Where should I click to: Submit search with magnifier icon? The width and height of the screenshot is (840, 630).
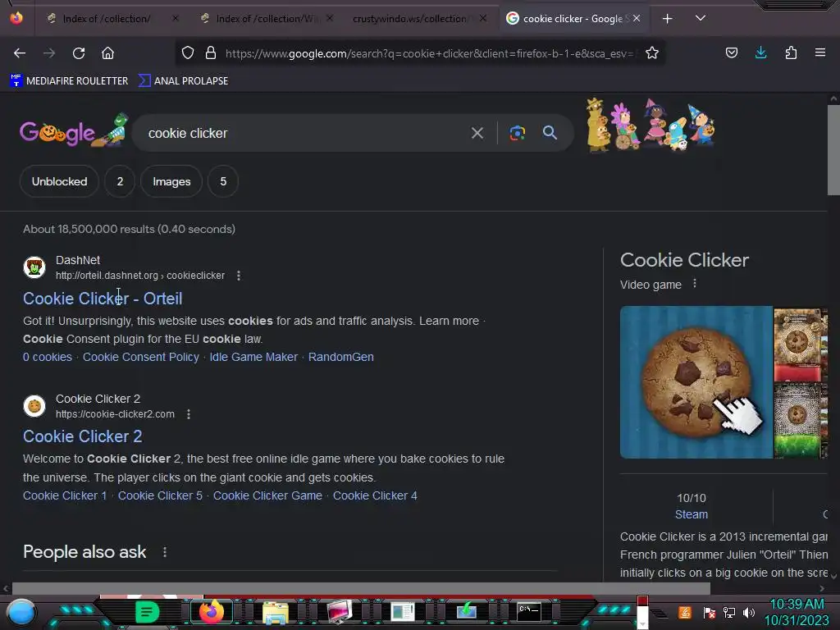pyautogui.click(x=550, y=133)
